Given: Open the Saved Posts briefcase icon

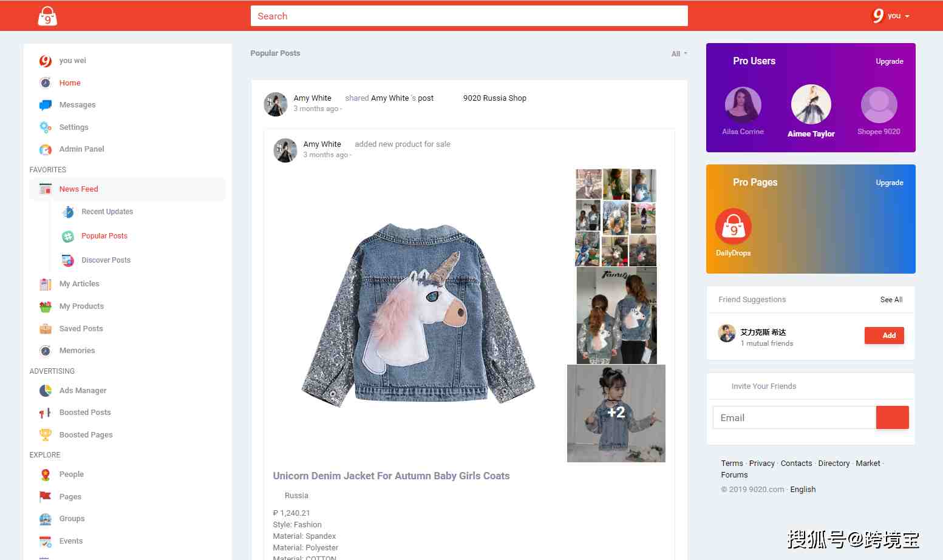Looking at the screenshot, I should (46, 329).
